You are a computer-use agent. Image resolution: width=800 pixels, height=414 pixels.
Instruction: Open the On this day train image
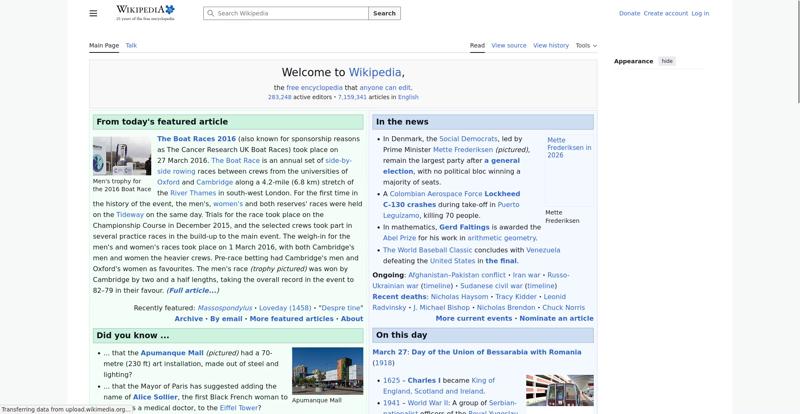click(559, 390)
